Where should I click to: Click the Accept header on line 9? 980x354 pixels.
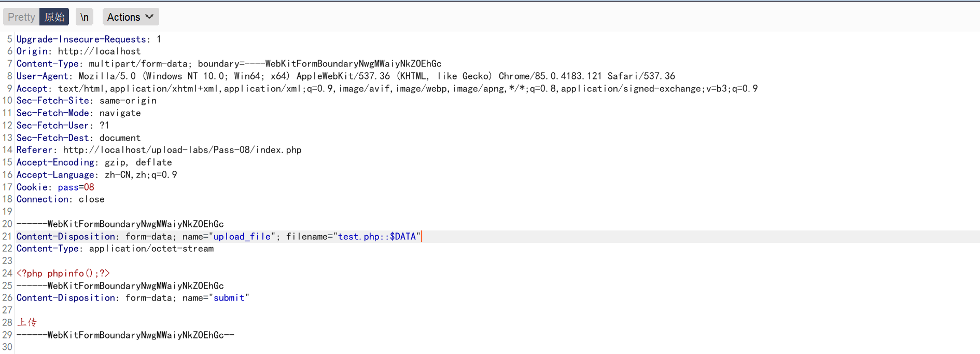[387, 89]
